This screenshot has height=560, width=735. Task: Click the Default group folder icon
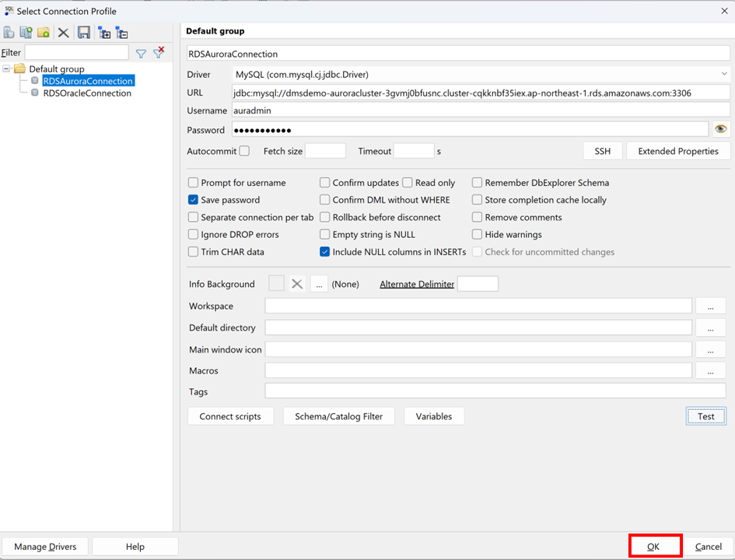pyautogui.click(x=19, y=69)
